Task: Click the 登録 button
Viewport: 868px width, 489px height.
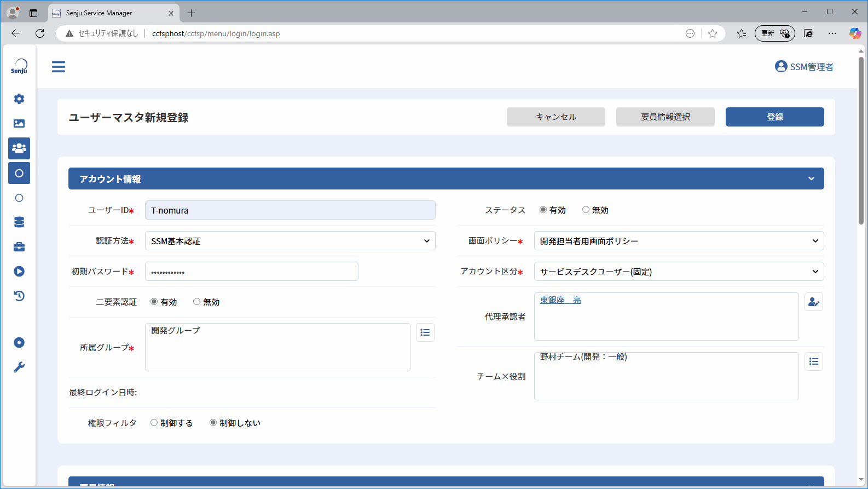Action: point(775,117)
